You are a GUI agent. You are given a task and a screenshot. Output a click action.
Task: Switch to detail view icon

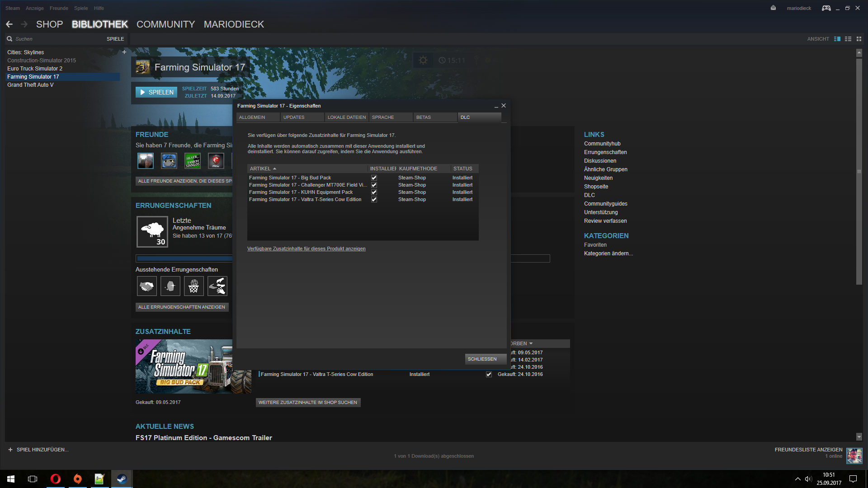(837, 39)
